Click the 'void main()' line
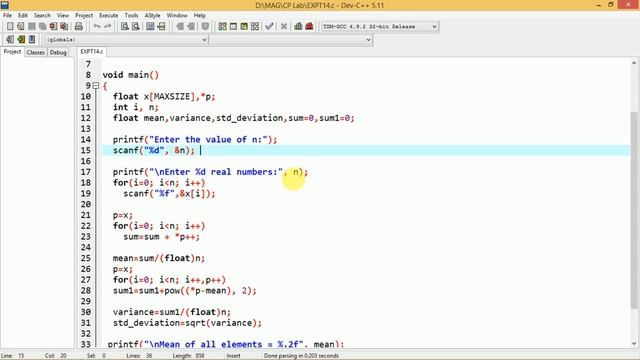 131,75
